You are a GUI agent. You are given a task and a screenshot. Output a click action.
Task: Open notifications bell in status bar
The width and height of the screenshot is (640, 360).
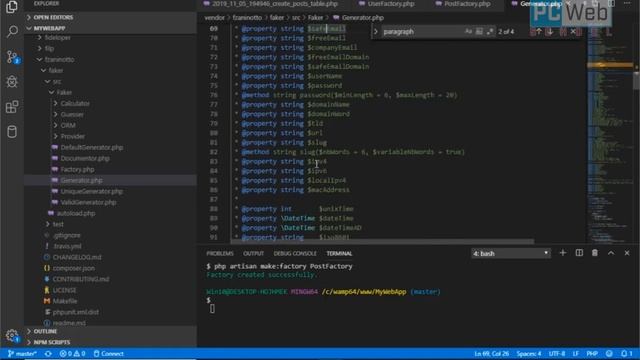(627, 353)
